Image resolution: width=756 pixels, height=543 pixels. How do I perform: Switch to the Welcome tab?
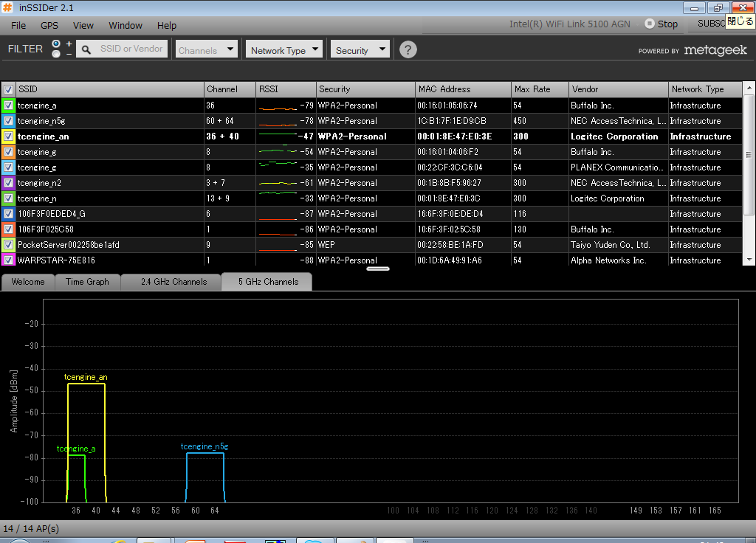pos(28,282)
